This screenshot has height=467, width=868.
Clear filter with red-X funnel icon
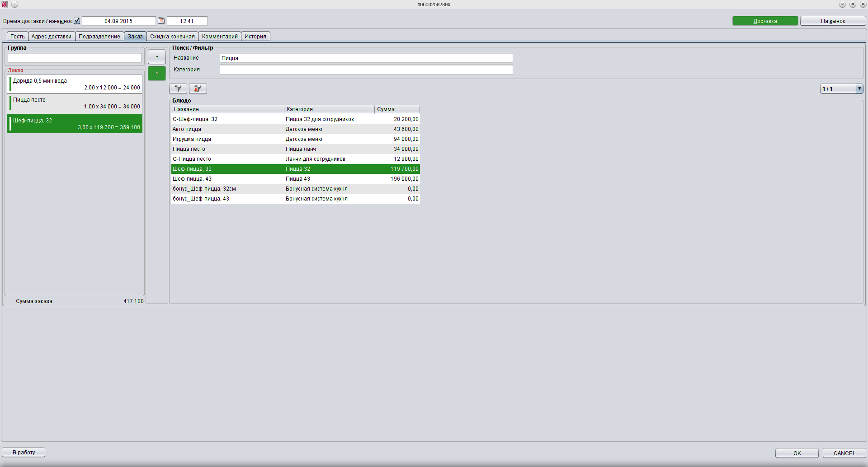coord(198,89)
